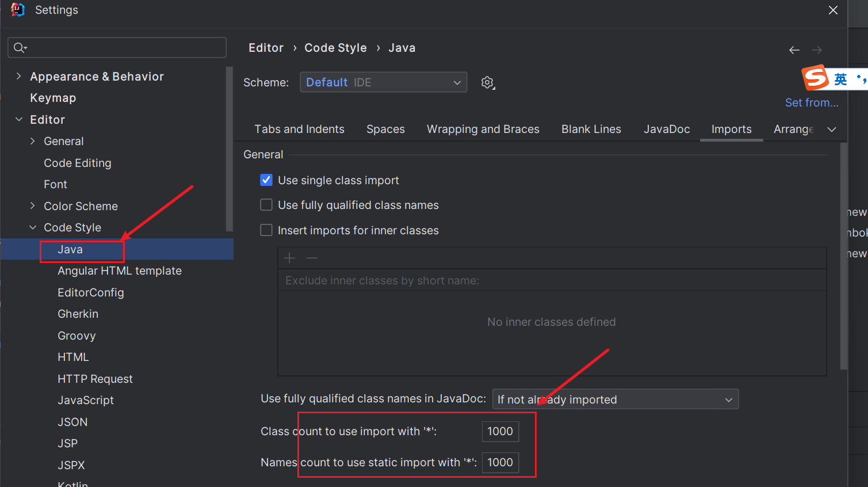Collapse the Code Style tree node
868x487 pixels.
click(x=33, y=227)
